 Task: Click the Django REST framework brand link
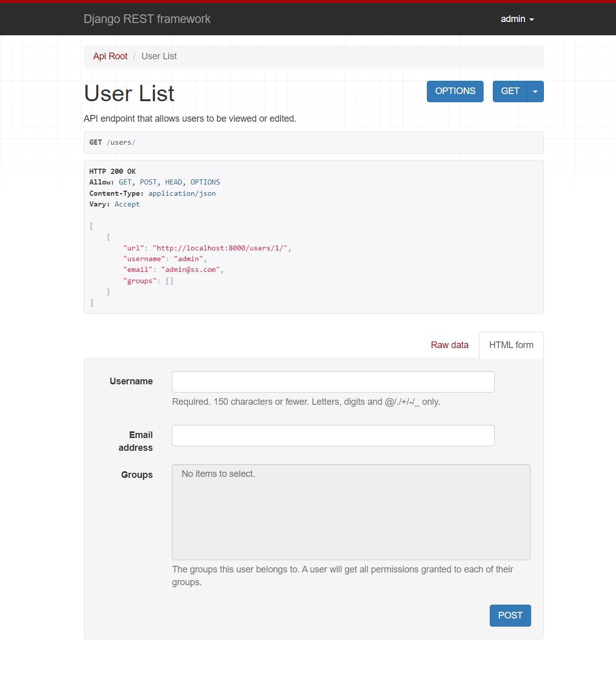coord(147,19)
